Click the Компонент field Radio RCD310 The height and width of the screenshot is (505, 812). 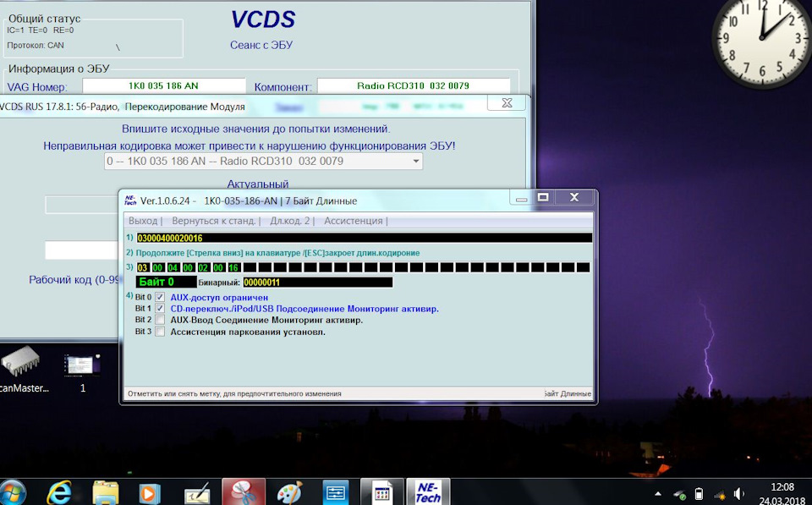pos(414,86)
